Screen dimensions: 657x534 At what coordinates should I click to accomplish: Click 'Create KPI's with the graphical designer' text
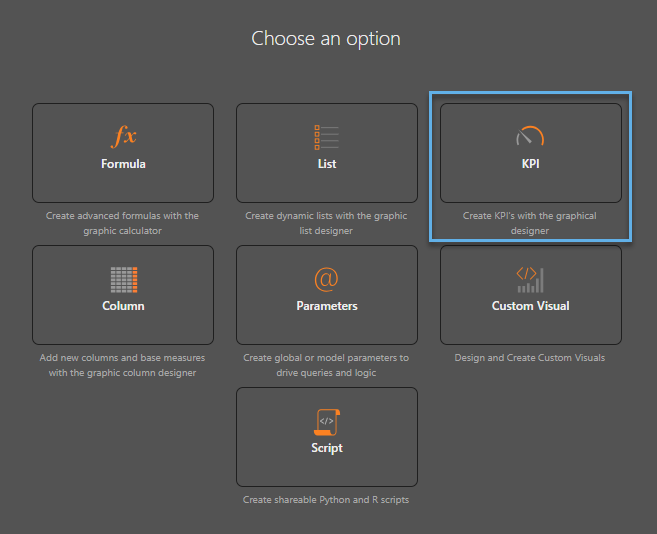coord(530,223)
